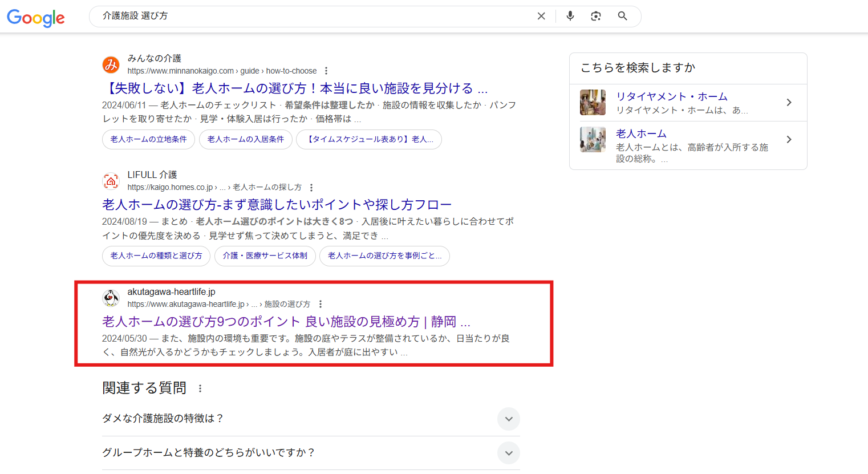
Task: Click the www.akutagawa-heartlife.jp URL breadcrumb
Action: tap(219, 305)
